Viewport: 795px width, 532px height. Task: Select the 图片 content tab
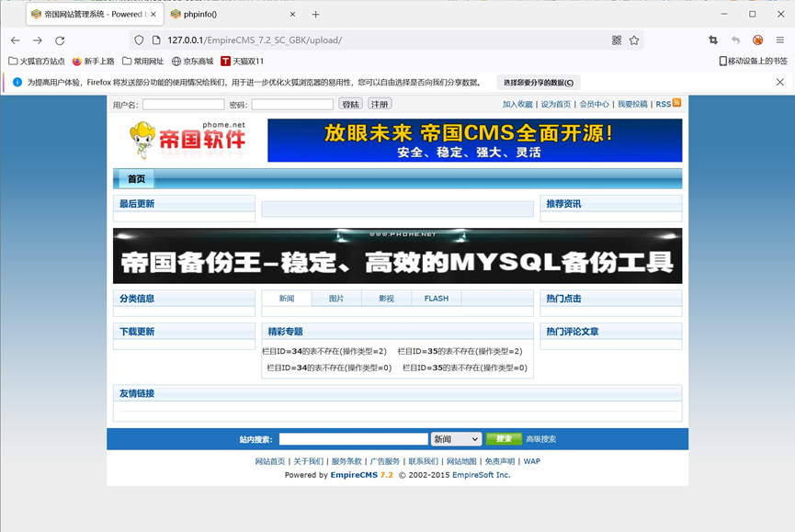pyautogui.click(x=336, y=299)
